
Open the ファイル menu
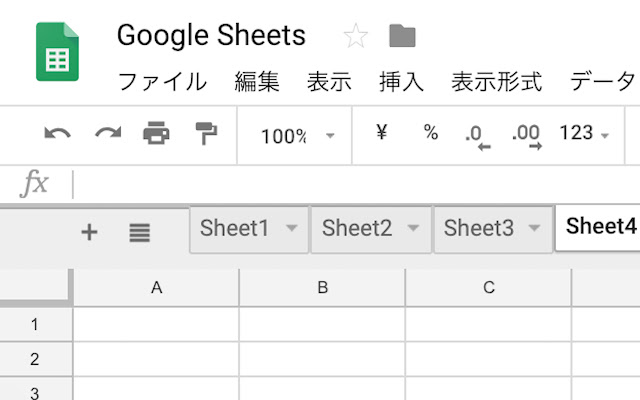click(x=162, y=82)
